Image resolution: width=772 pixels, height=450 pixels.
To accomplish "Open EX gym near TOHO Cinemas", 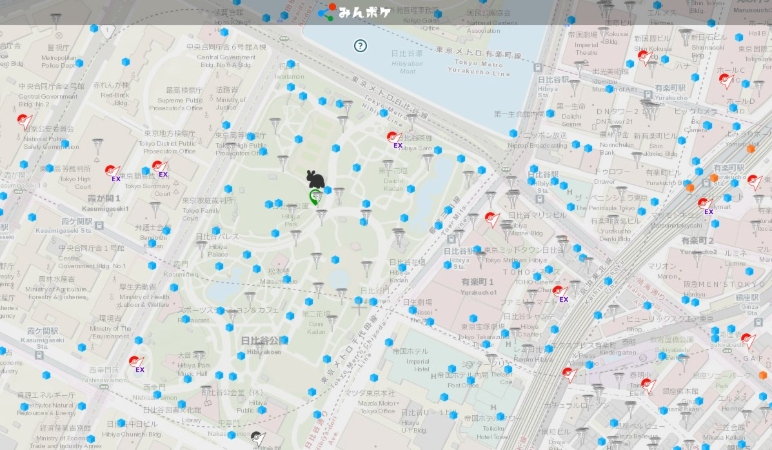I will (x=560, y=293).
